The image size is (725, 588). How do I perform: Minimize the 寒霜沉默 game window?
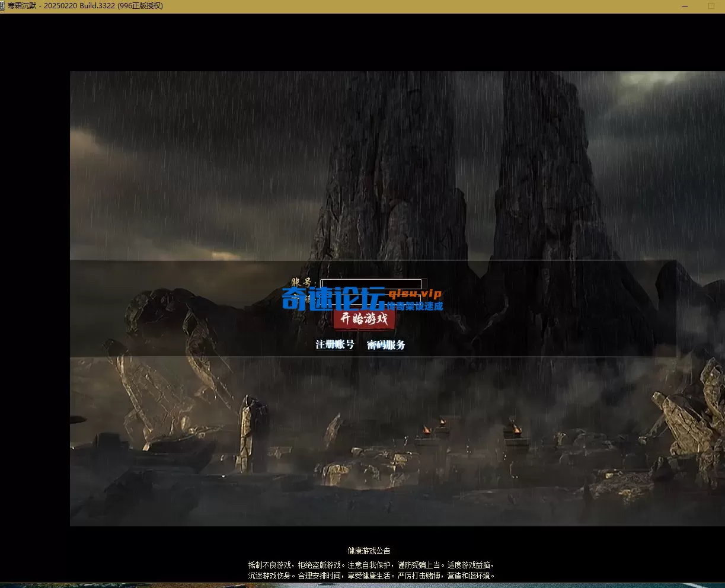685,6
